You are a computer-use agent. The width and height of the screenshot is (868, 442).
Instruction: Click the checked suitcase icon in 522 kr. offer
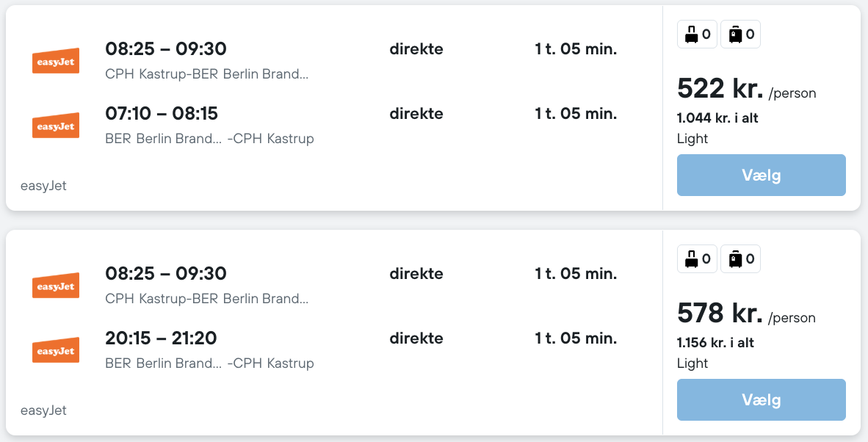point(735,35)
